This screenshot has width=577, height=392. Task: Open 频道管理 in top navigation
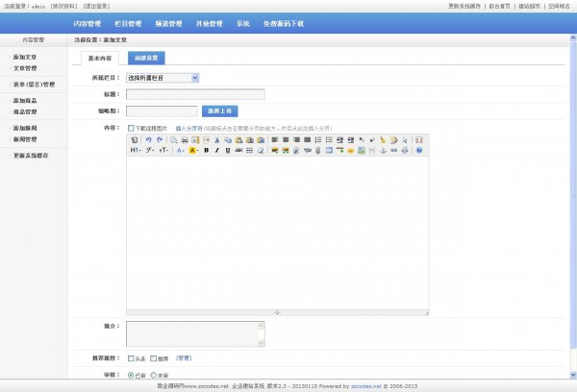[x=168, y=23]
